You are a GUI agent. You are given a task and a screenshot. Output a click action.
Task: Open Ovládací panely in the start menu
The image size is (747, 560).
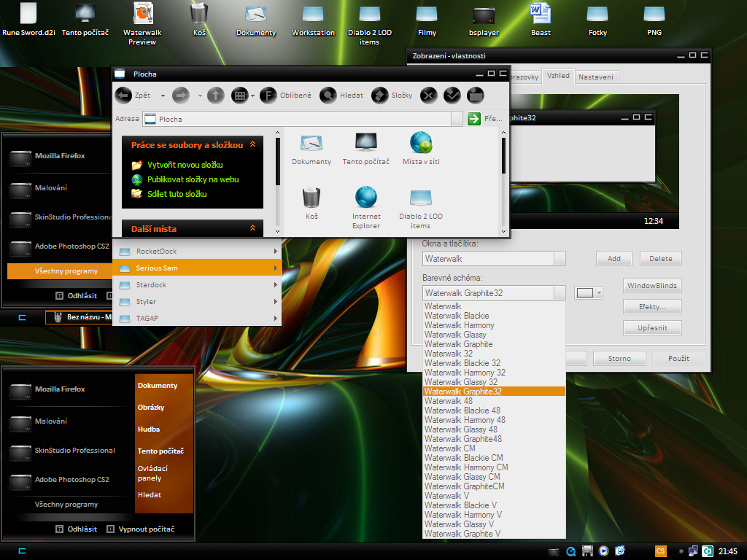pos(152,473)
